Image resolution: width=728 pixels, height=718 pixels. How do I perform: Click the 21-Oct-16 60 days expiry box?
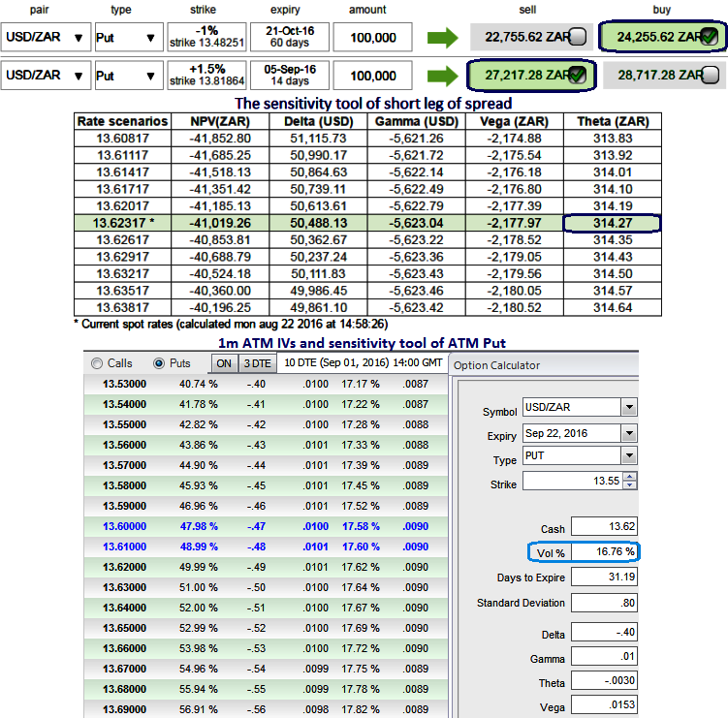tap(288, 38)
